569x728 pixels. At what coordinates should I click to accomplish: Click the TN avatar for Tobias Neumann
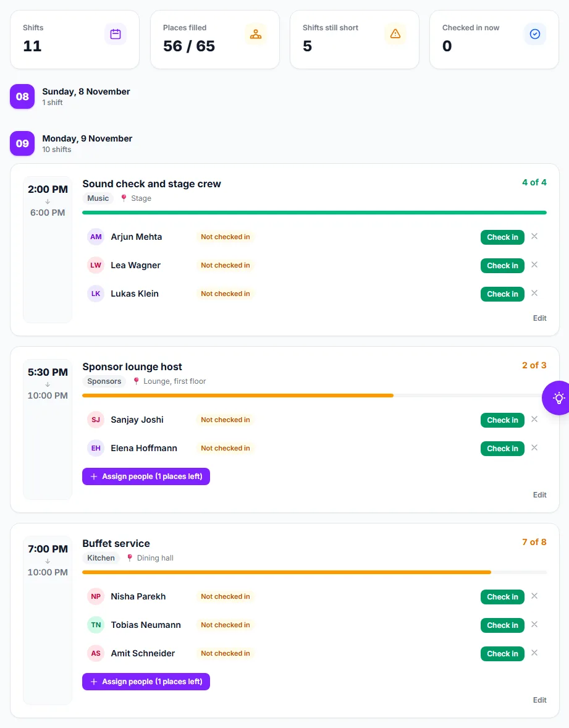coord(96,625)
